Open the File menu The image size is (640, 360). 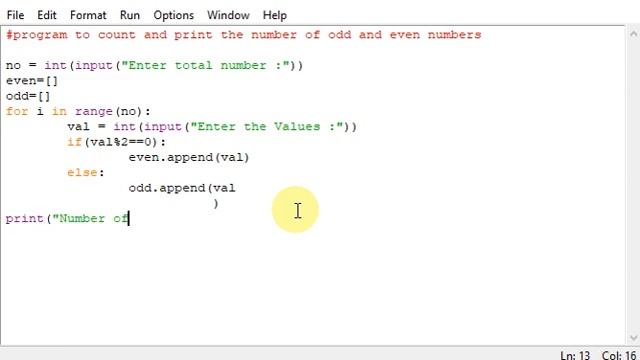coord(16,15)
